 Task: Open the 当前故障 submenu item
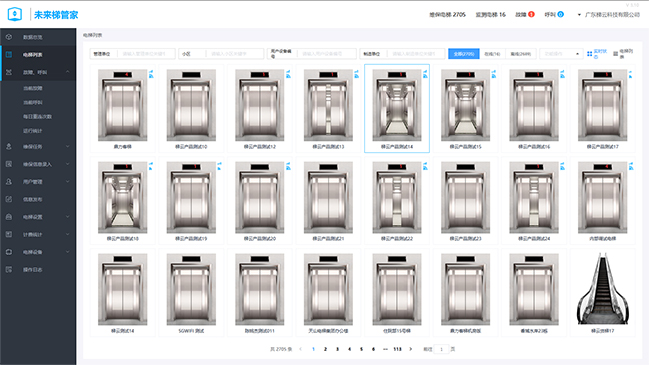[x=33, y=89]
